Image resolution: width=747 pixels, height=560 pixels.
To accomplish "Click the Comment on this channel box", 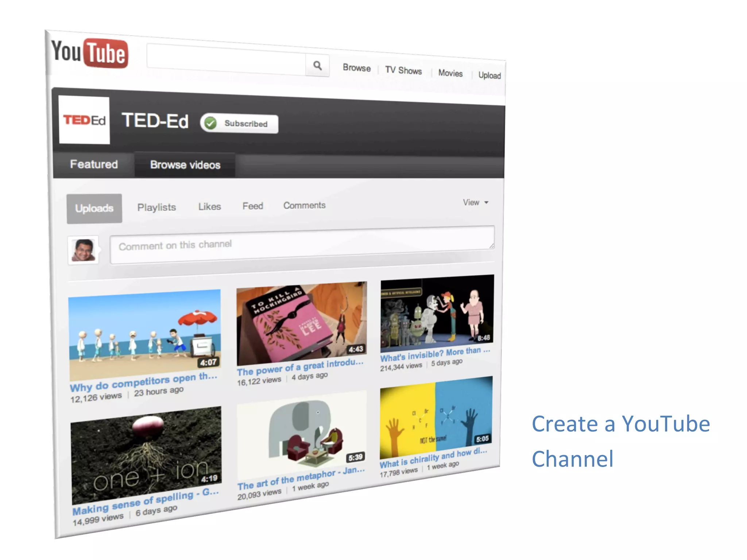I will tap(302, 245).
